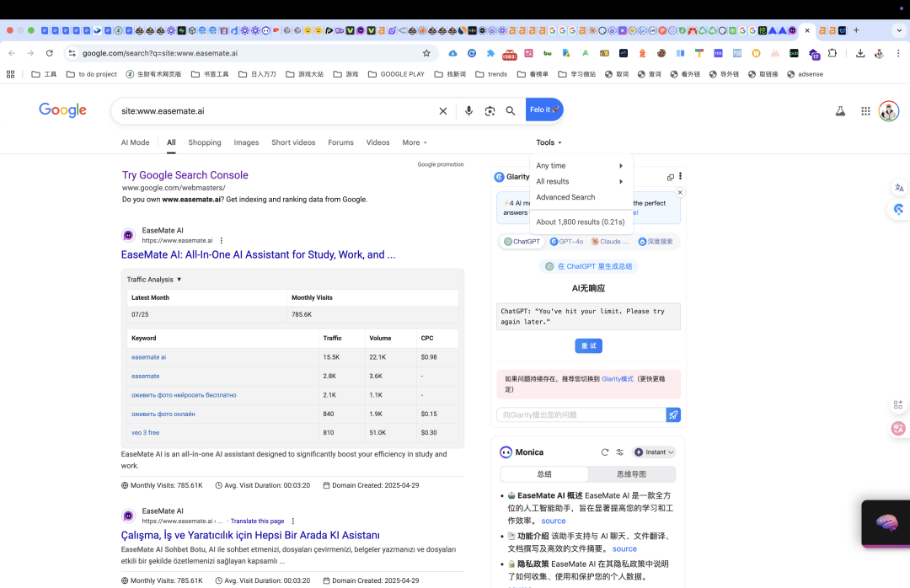Open the More search filters dropdown
This screenshot has width=910, height=588.
[415, 142]
